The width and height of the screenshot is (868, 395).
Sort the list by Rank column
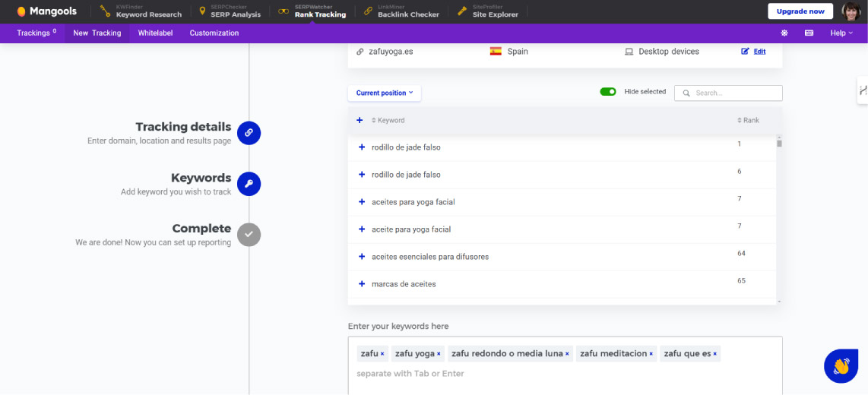click(748, 120)
